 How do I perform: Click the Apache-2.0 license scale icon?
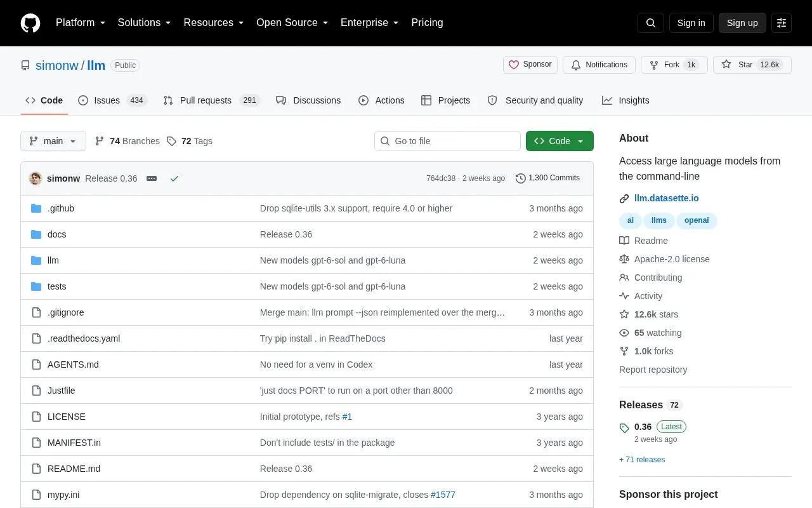[x=624, y=259]
